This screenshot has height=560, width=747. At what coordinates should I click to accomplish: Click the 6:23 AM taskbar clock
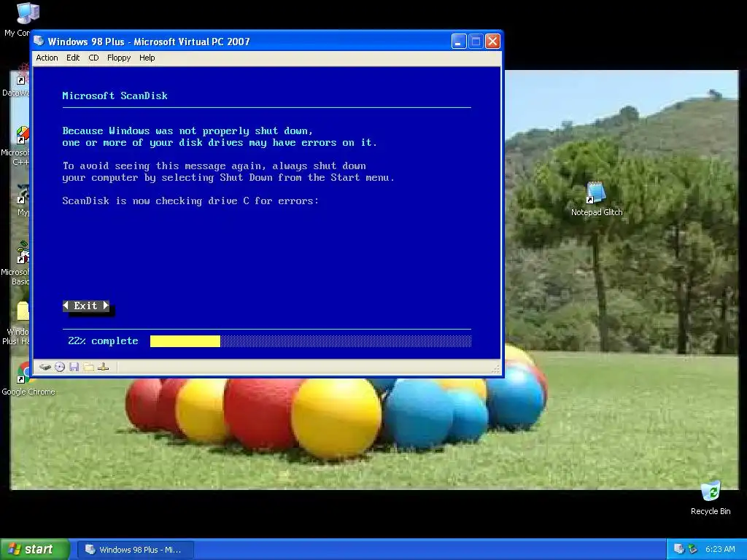tap(720, 549)
